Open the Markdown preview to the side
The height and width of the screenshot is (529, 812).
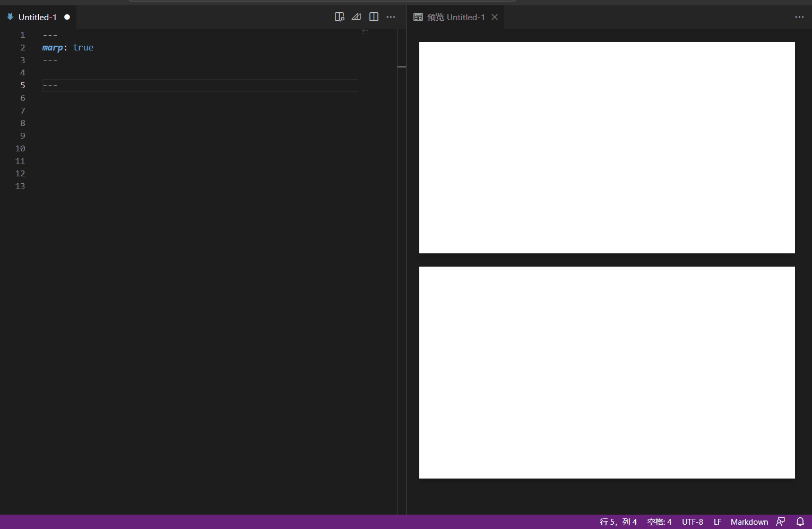340,16
